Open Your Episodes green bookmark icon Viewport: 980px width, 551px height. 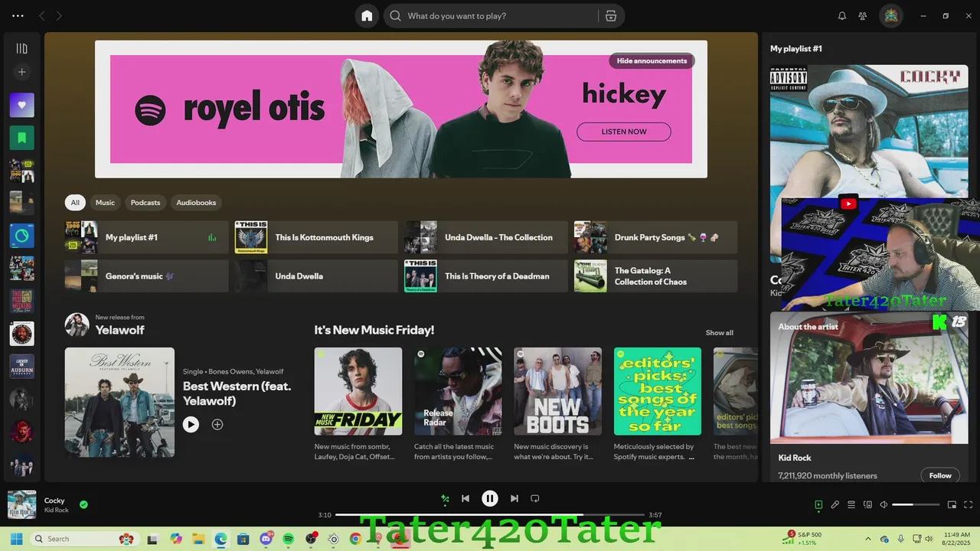pos(22,138)
